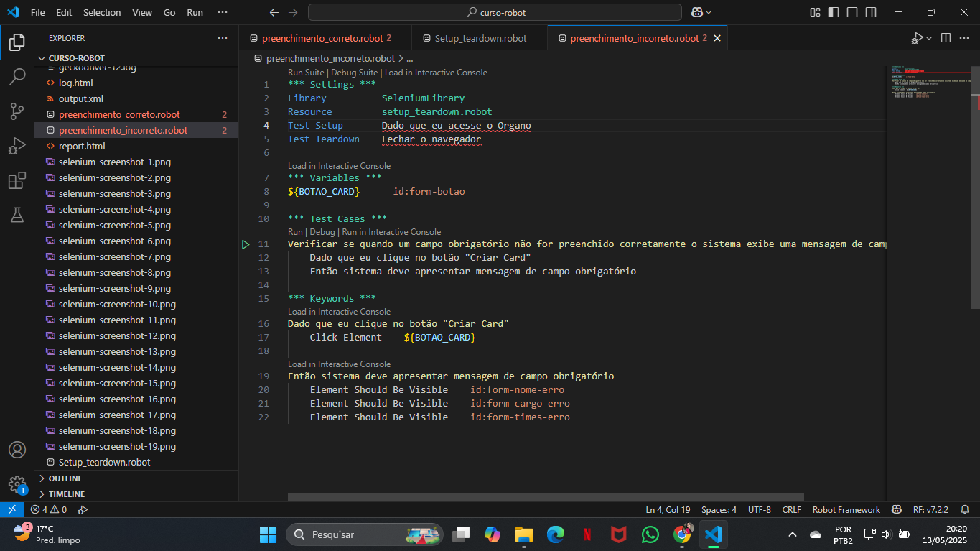Run the test case via gutter play icon
The width and height of the screenshot is (980, 551).
tap(246, 244)
